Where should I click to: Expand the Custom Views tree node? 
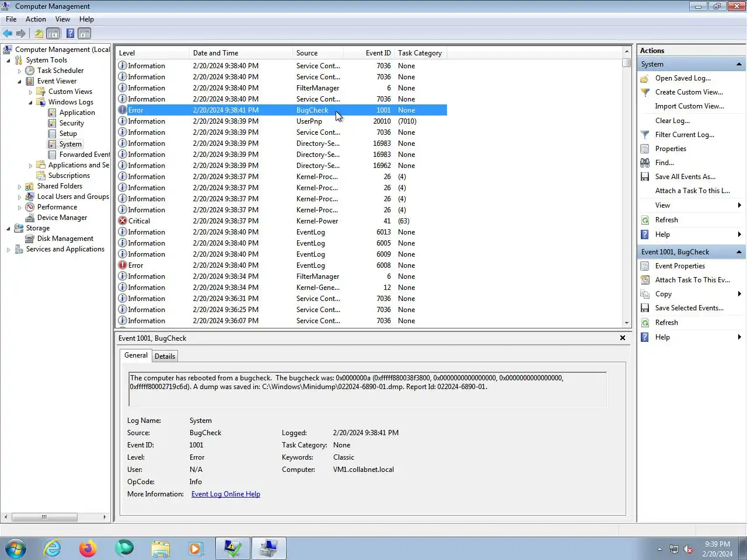pyautogui.click(x=30, y=92)
